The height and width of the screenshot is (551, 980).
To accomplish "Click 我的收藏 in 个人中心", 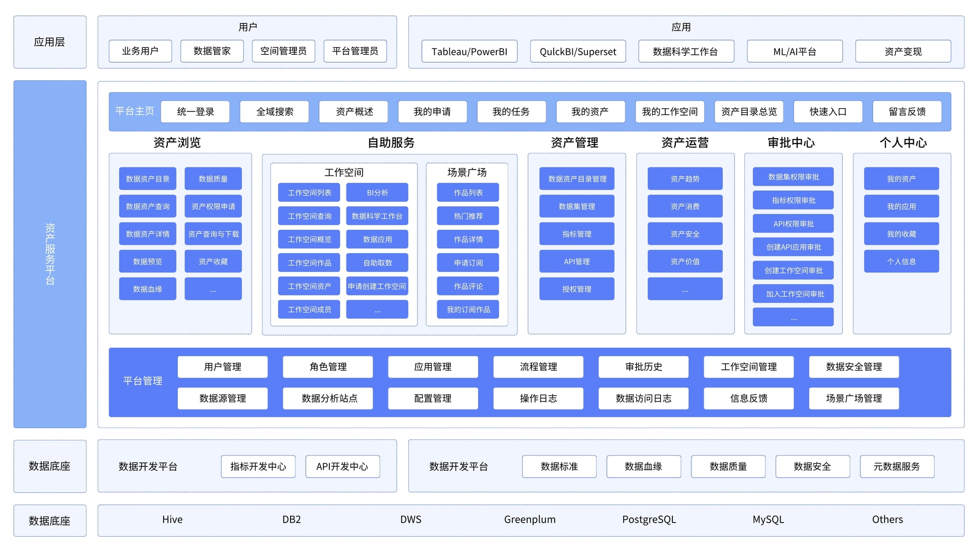I will click(901, 234).
